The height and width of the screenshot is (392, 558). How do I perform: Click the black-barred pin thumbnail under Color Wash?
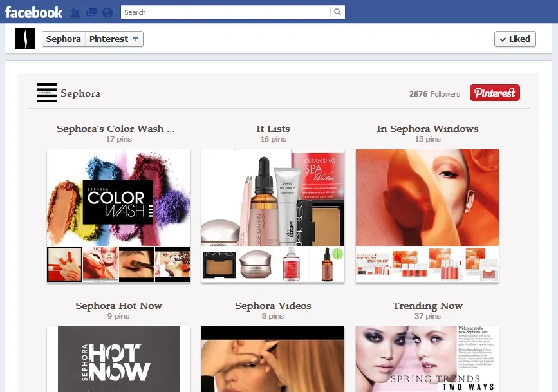click(172, 264)
